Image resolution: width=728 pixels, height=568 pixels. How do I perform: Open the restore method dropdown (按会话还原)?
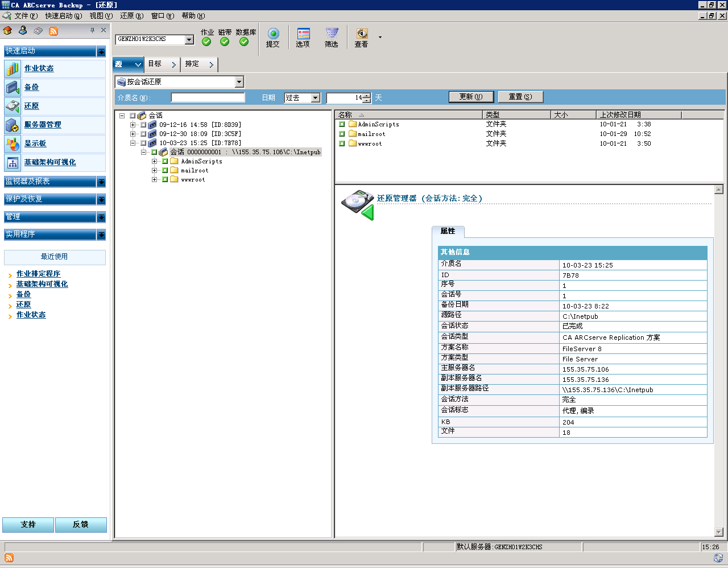tap(239, 82)
